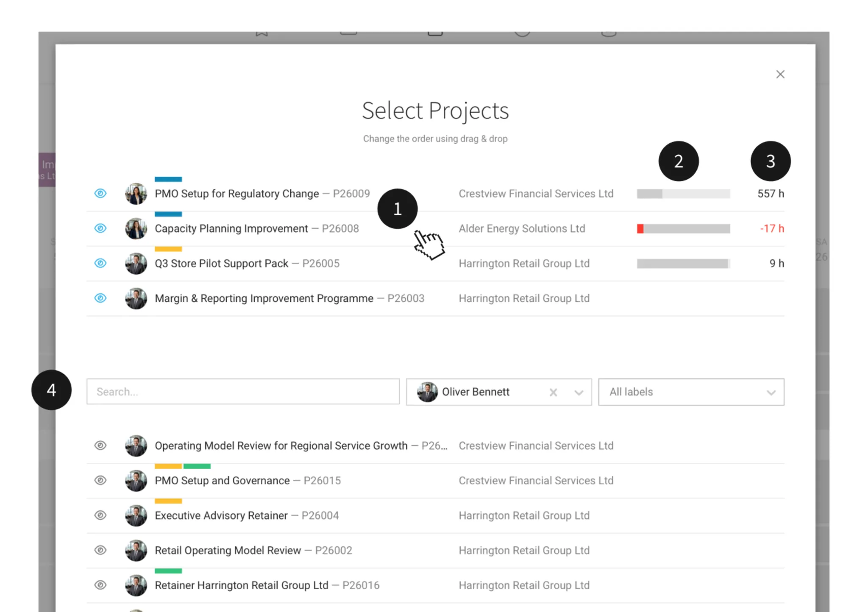The image size is (868, 612).
Task: Click avatar beside Retail Operating Model Review
Action: click(x=136, y=550)
